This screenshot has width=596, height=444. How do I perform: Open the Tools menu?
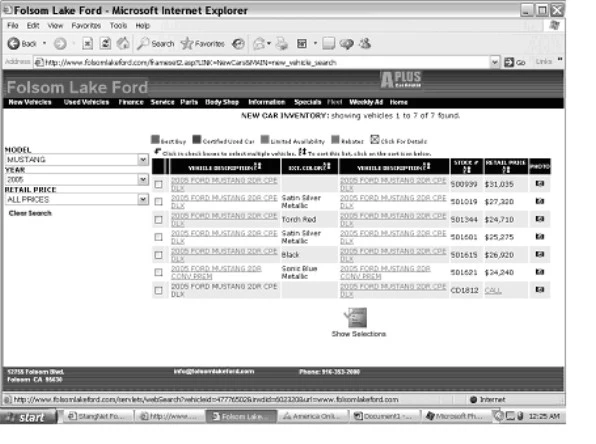pos(118,26)
